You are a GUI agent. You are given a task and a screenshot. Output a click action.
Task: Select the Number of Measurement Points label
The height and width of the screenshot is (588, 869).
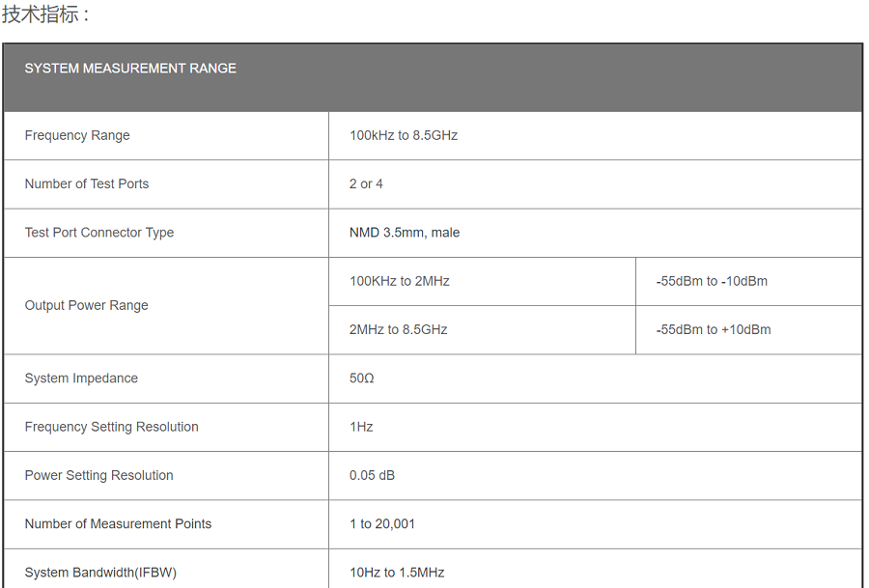click(x=118, y=524)
